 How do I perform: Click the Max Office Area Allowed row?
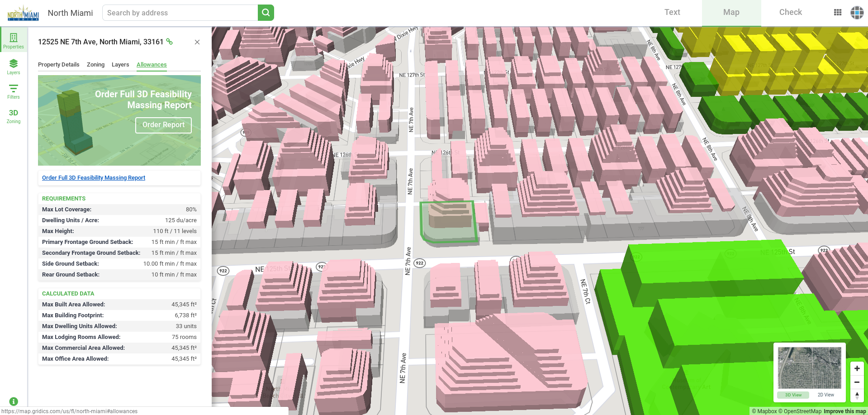point(119,359)
